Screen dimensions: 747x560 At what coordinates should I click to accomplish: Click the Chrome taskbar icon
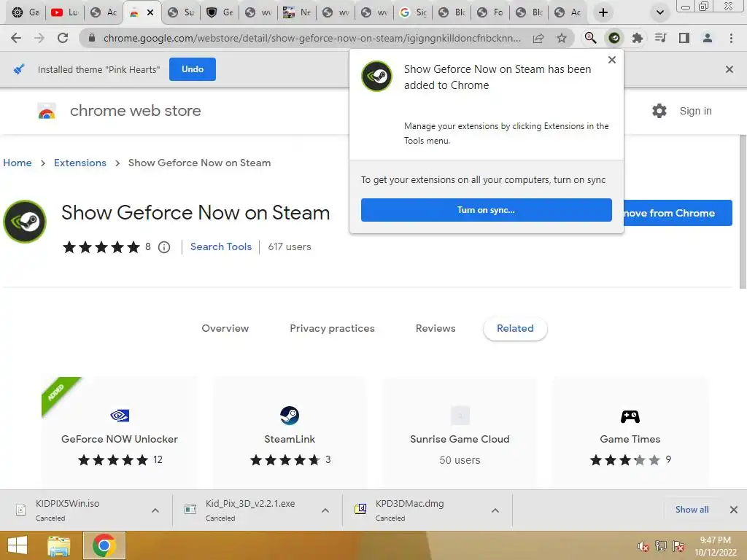pos(104,545)
